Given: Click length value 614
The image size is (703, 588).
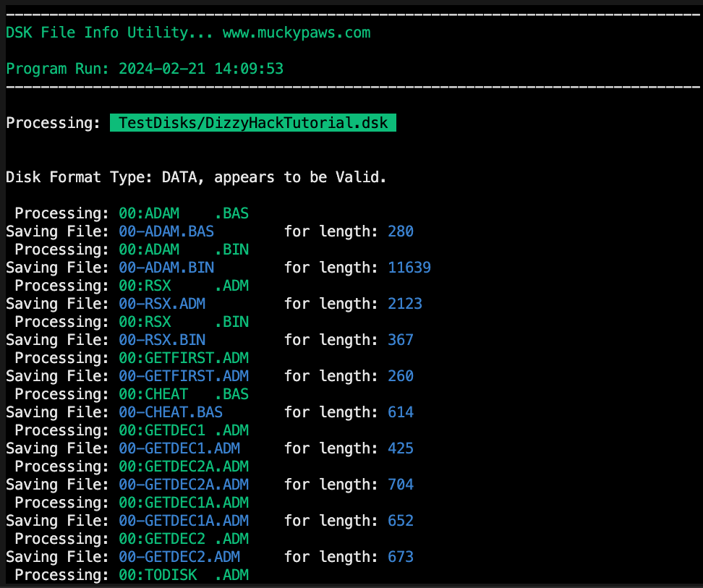Looking at the screenshot, I should 401,412.
